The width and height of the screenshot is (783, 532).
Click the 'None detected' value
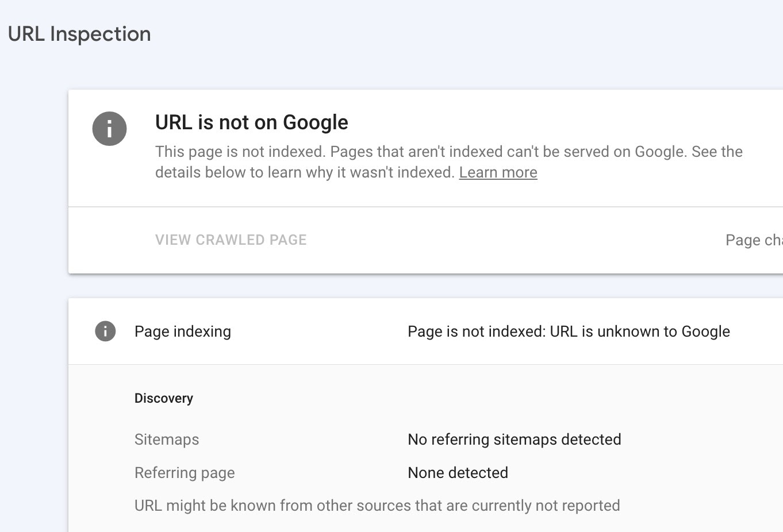tap(458, 473)
